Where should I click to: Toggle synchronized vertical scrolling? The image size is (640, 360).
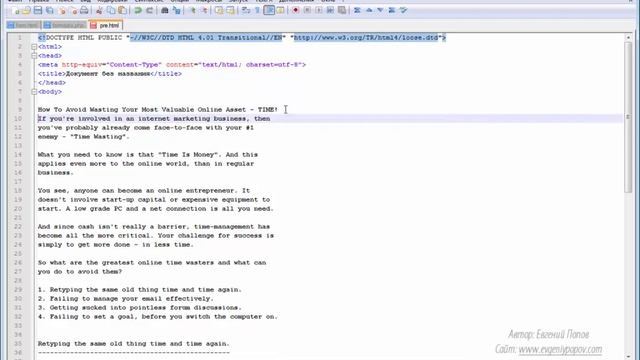pos(219,10)
